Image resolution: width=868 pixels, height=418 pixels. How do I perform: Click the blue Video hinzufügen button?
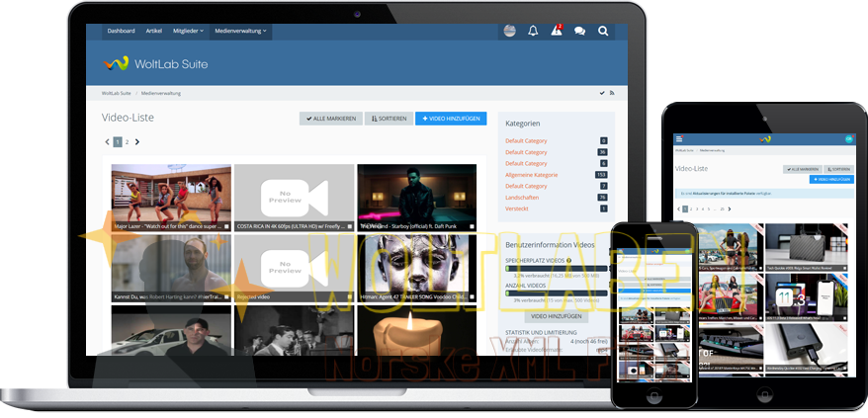click(x=451, y=119)
